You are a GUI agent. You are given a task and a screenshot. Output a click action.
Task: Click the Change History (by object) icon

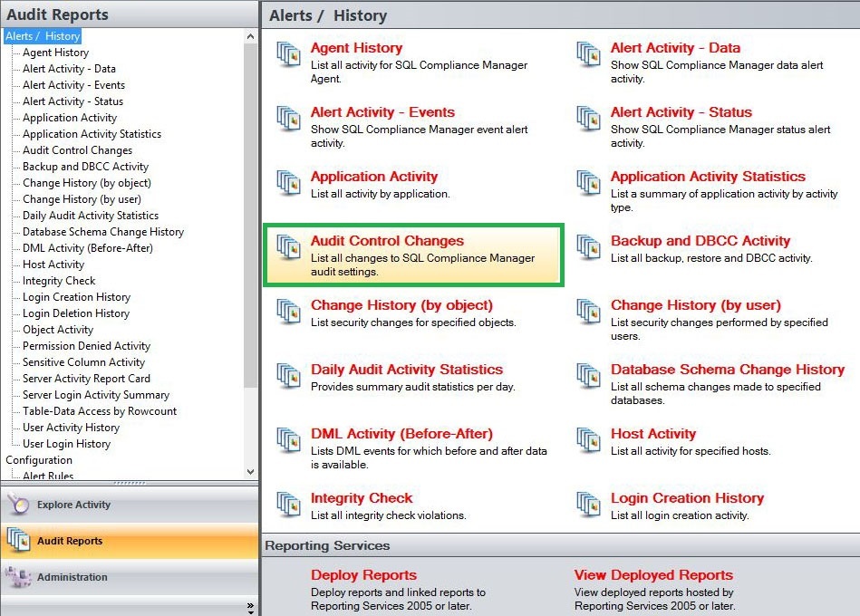288,312
